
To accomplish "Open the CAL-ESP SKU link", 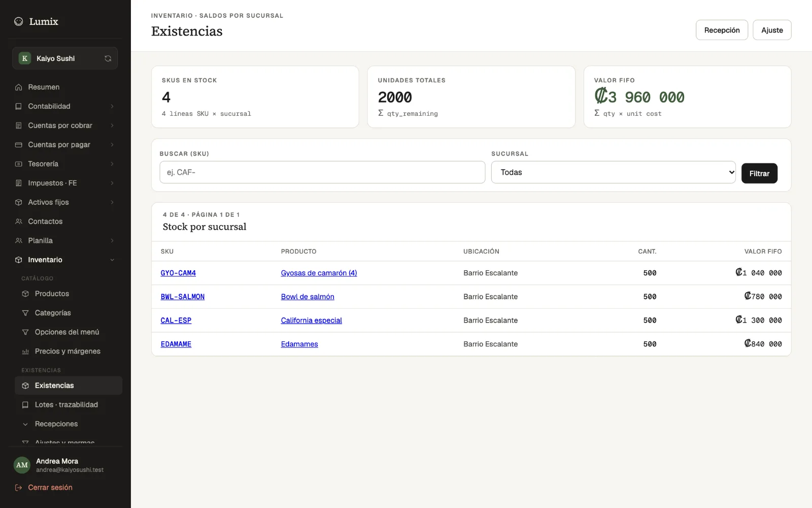I will click(x=176, y=321).
